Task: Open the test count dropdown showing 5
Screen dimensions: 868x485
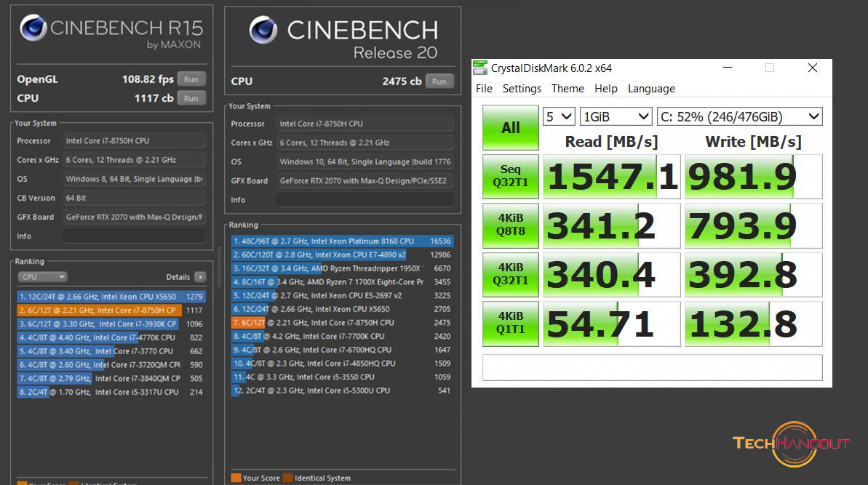Action: (x=559, y=116)
